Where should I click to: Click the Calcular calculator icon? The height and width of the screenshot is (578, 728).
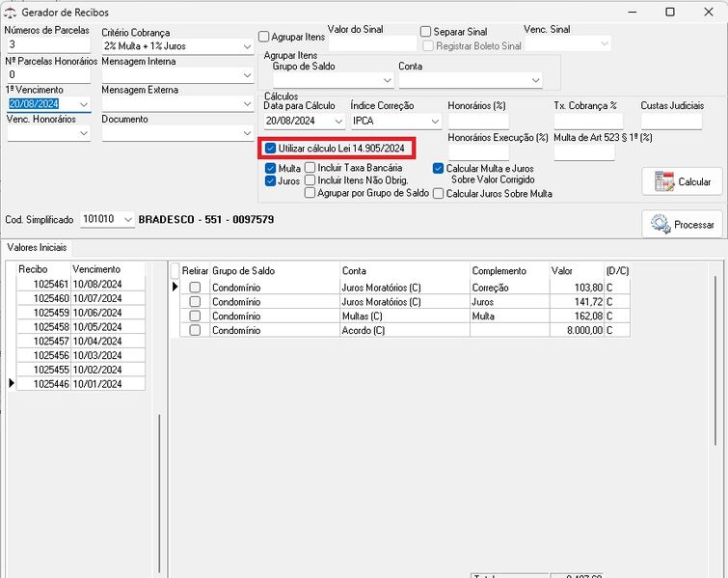tap(663, 181)
